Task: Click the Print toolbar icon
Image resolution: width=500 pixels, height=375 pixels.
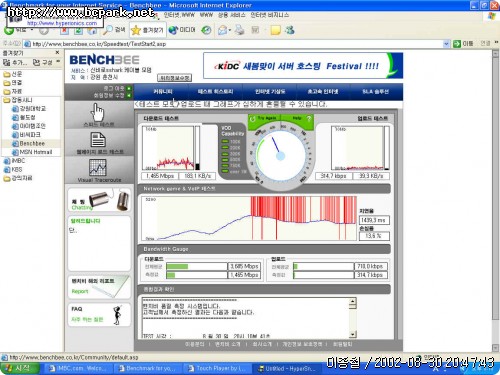Action: [x=239, y=30]
